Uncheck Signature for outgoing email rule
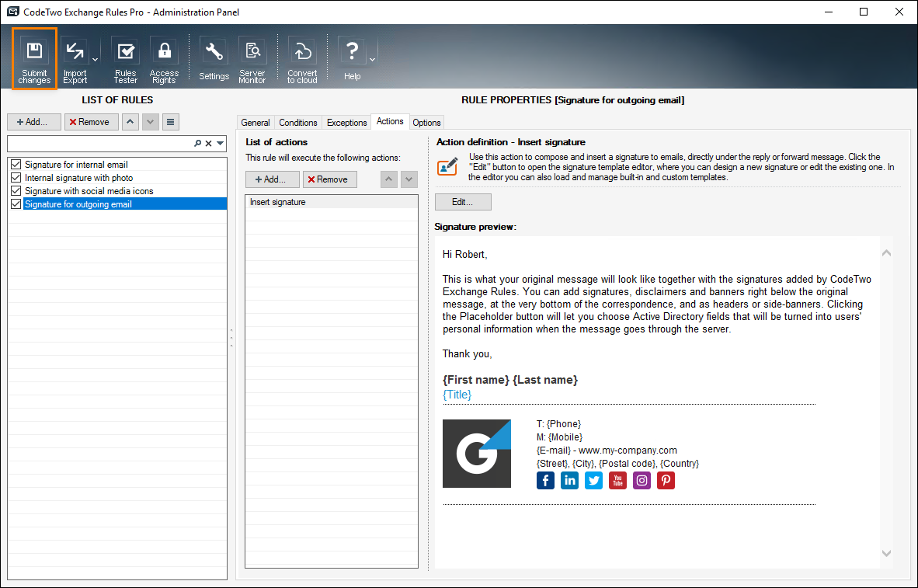 [x=16, y=204]
